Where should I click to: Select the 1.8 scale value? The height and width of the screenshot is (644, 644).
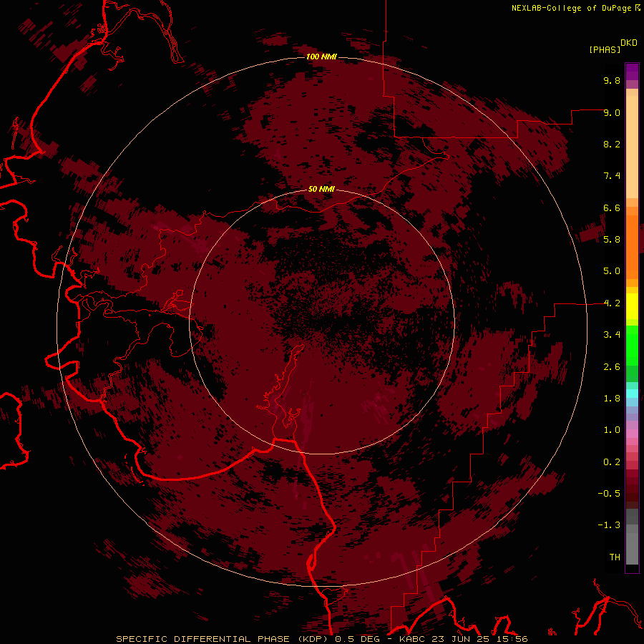point(612,399)
